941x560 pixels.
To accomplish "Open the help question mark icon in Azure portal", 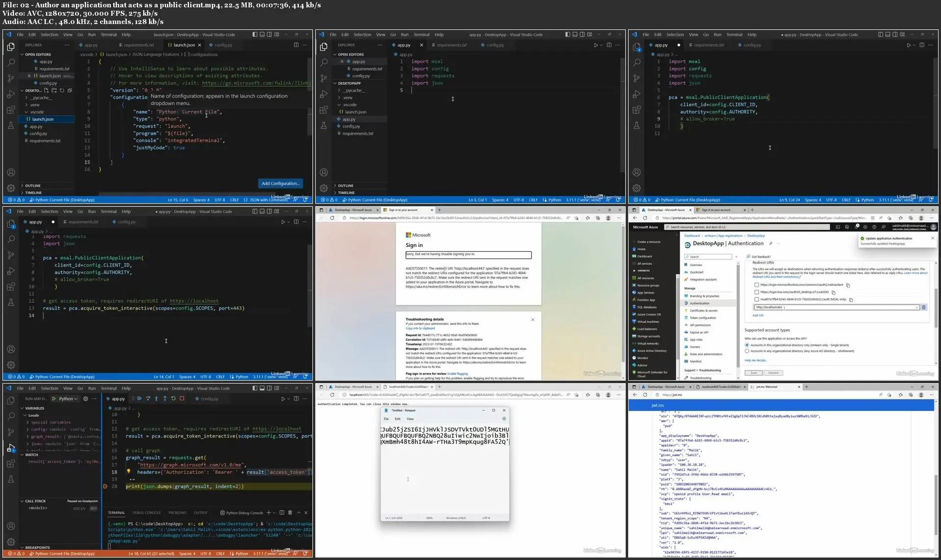I will pos(874,227).
